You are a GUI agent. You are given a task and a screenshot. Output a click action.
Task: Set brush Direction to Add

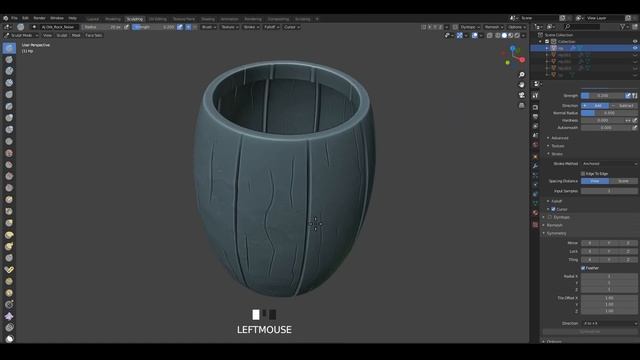click(x=595, y=106)
